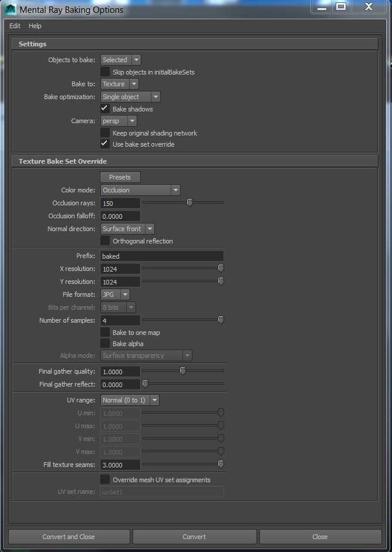Open the Normal direction dropdown

(x=127, y=229)
